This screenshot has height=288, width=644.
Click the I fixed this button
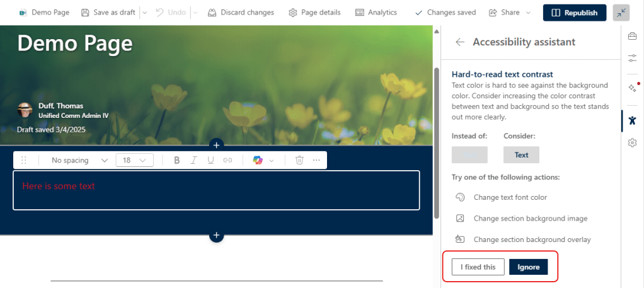(x=478, y=267)
